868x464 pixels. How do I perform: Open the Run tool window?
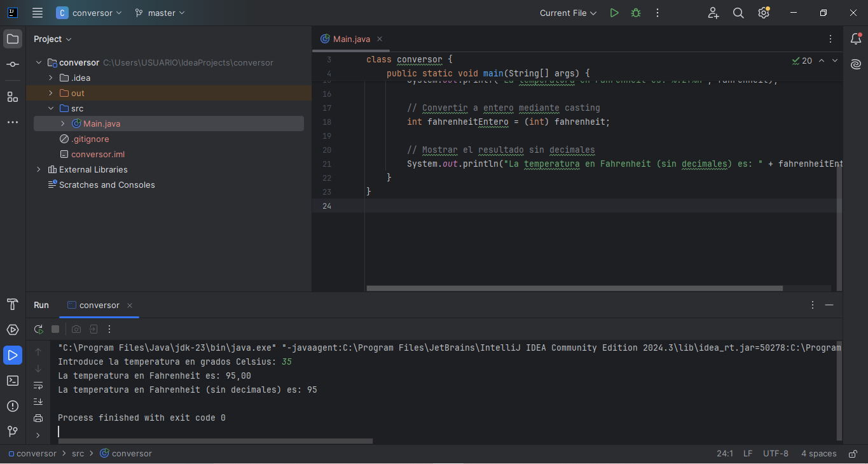point(13,355)
